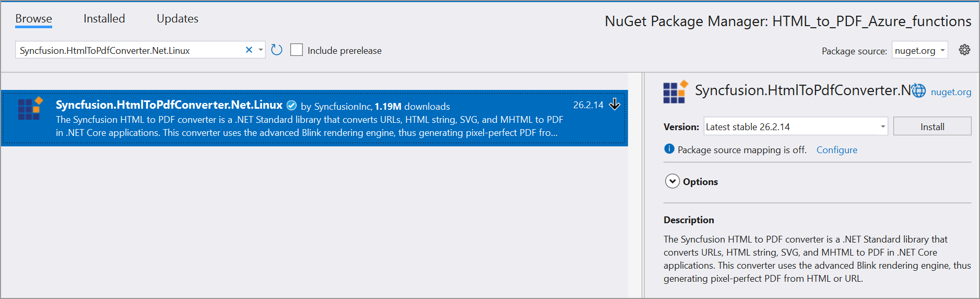Click the verified publisher checkmark badge
The image size is (980, 299).
292,106
